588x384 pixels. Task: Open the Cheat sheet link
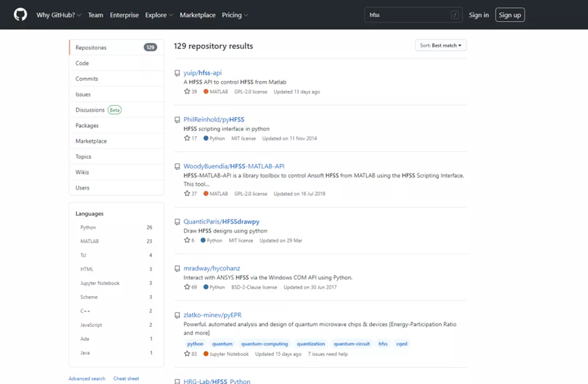(126, 379)
